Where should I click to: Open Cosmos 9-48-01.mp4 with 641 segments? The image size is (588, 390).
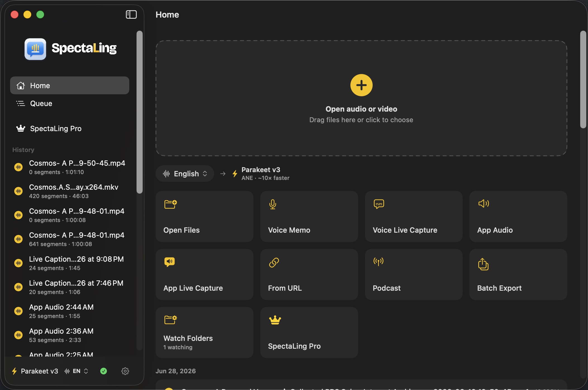click(x=70, y=239)
